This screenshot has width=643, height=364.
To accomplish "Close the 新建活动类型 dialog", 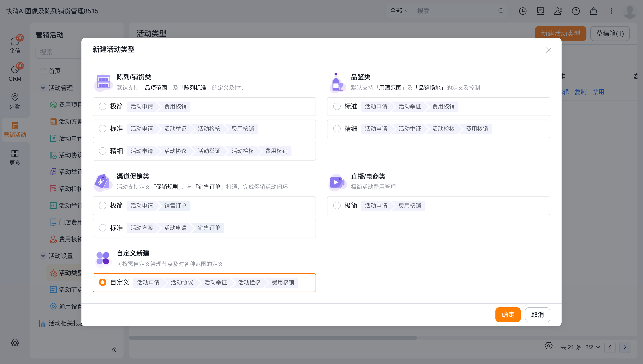I will pos(548,50).
